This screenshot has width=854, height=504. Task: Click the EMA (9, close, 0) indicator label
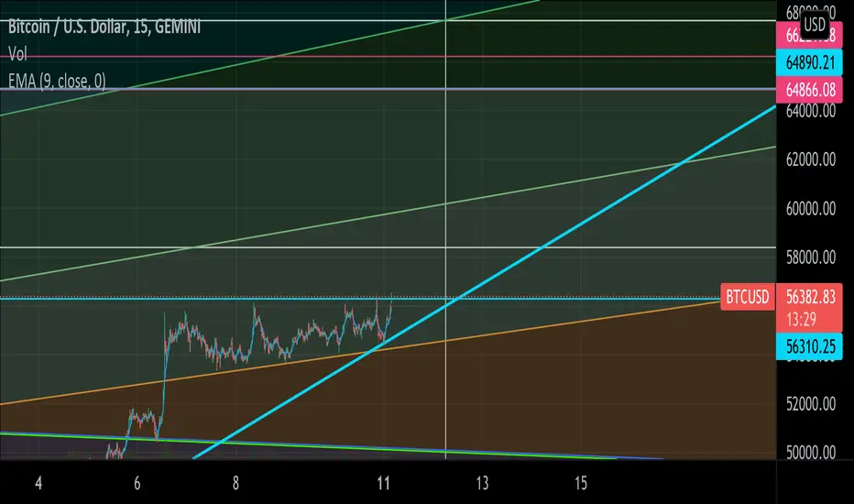(57, 82)
